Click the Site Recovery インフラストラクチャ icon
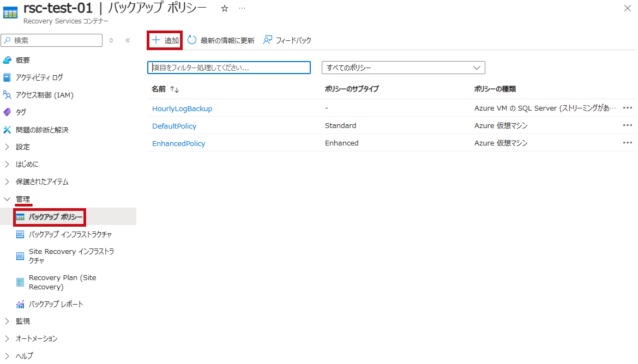Image resolution: width=638 pixels, height=364 pixels. (x=20, y=256)
